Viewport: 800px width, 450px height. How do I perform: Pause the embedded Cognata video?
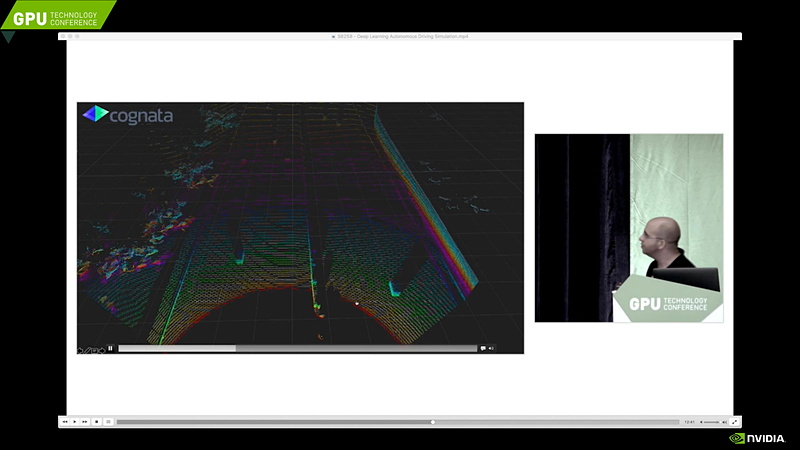click(110, 348)
